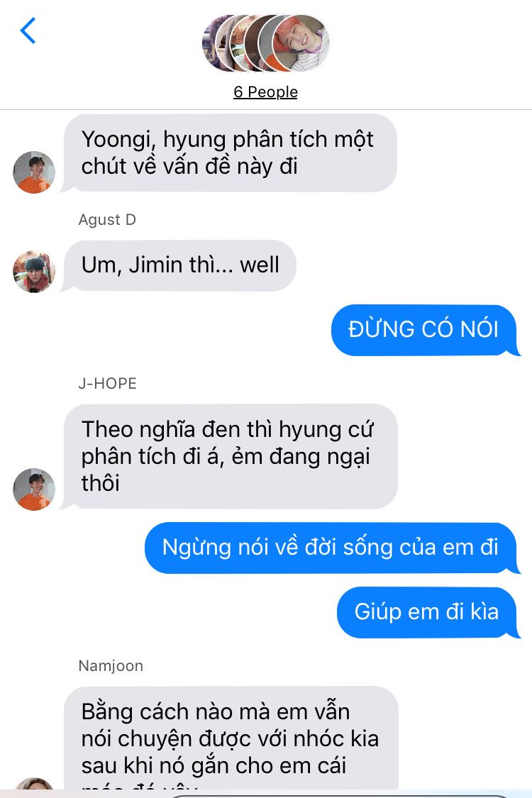532x798 pixels.
Task: Tap Agust D's profile avatar
Action: click(33, 271)
